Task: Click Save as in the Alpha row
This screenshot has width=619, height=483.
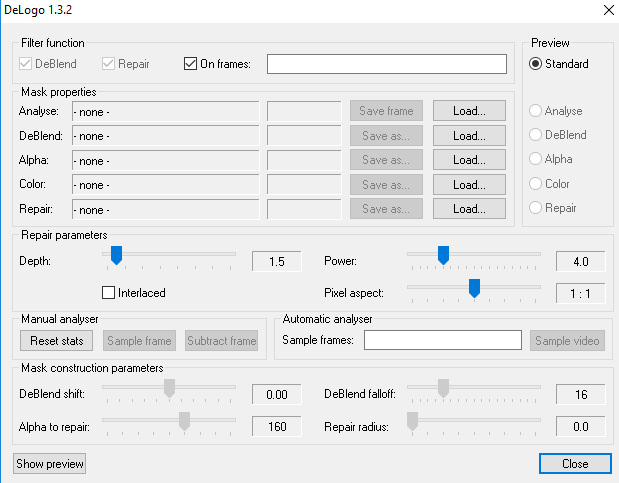Action: pos(386,160)
